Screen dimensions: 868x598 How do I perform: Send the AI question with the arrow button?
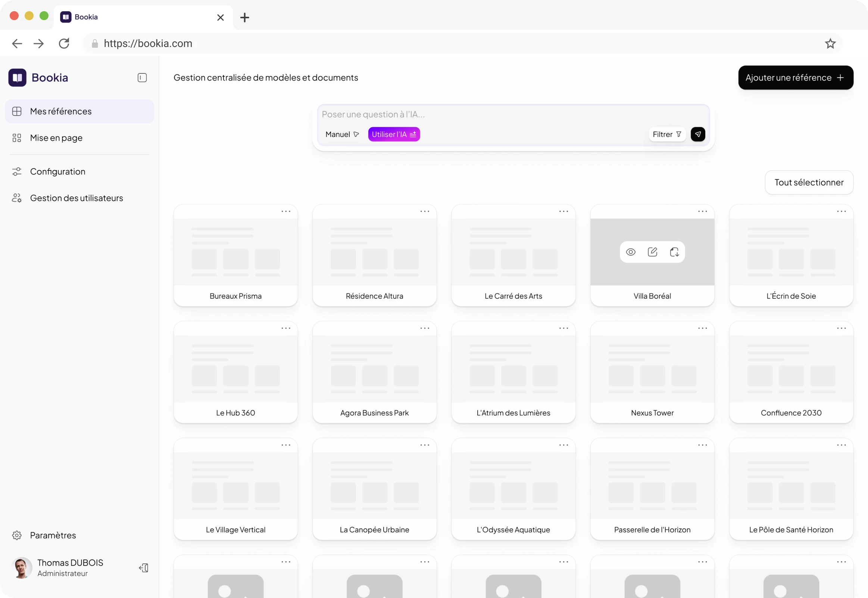coord(698,134)
